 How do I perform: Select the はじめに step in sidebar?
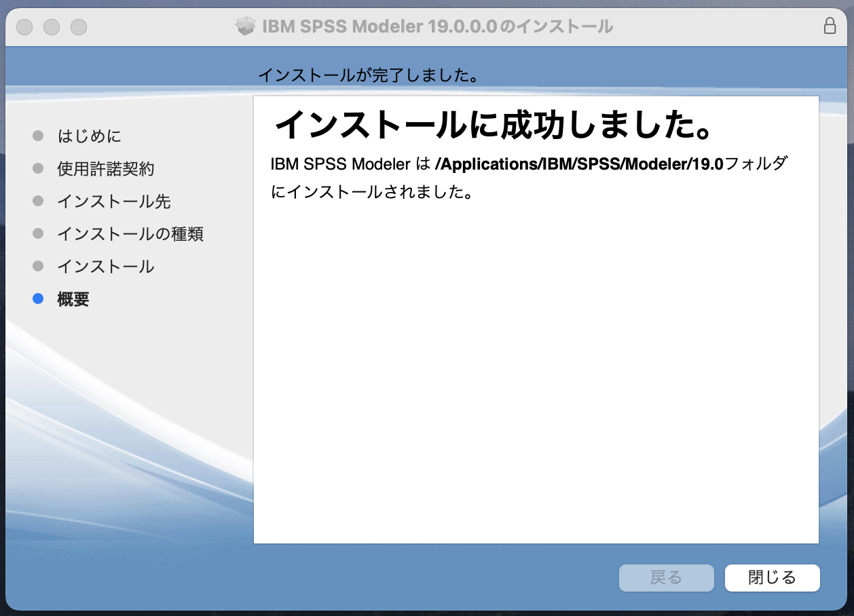[x=89, y=136]
